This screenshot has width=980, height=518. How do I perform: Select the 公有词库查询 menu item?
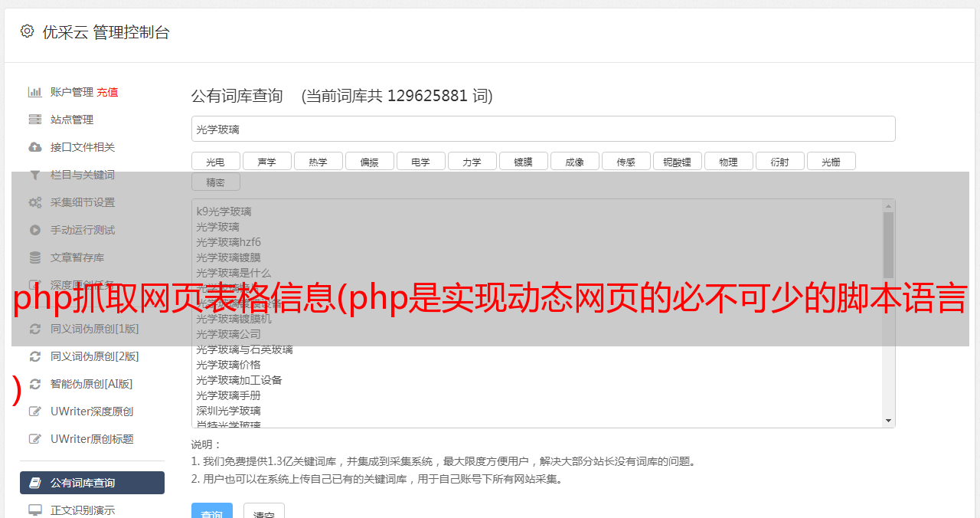tap(92, 483)
